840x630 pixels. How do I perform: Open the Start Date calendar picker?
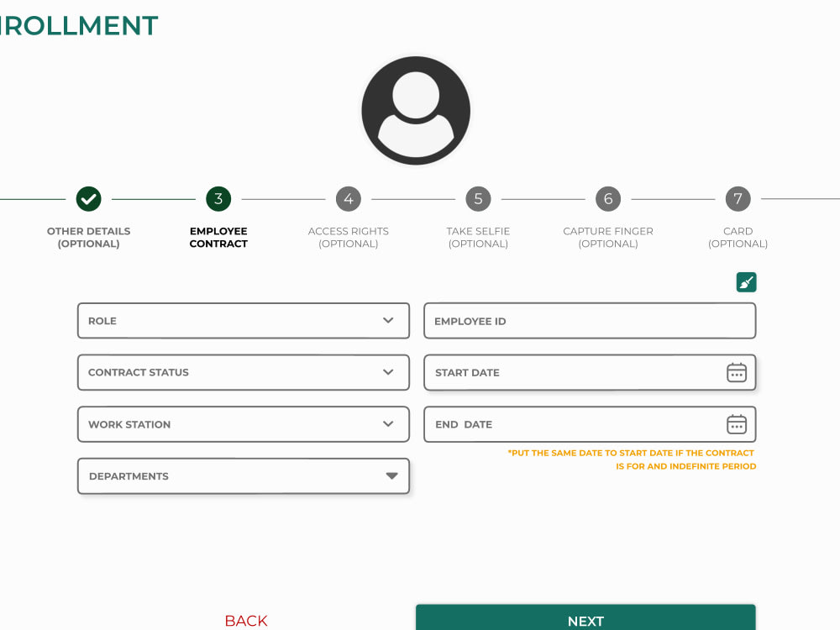point(737,372)
